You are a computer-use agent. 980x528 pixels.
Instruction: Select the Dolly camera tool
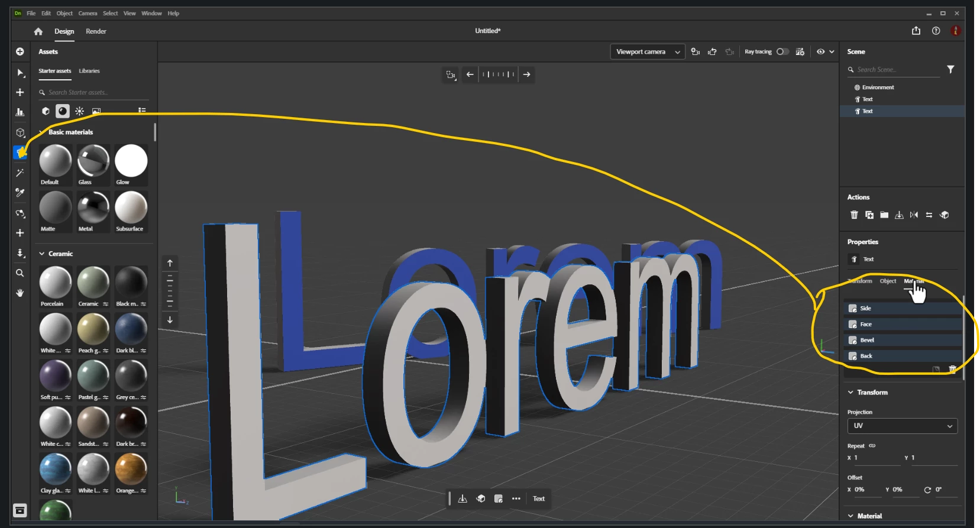tap(20, 253)
